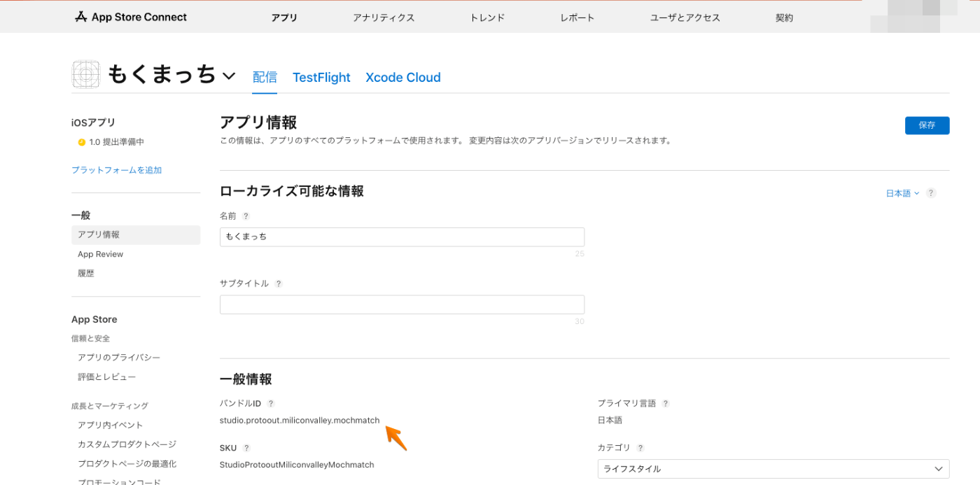Open help for SKU
The image size is (980, 485).
[246, 448]
